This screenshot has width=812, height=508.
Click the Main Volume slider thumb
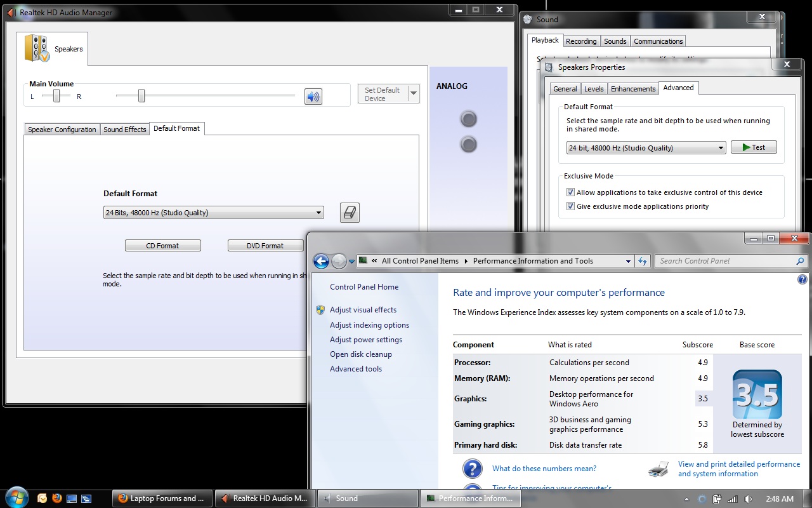[x=141, y=96]
